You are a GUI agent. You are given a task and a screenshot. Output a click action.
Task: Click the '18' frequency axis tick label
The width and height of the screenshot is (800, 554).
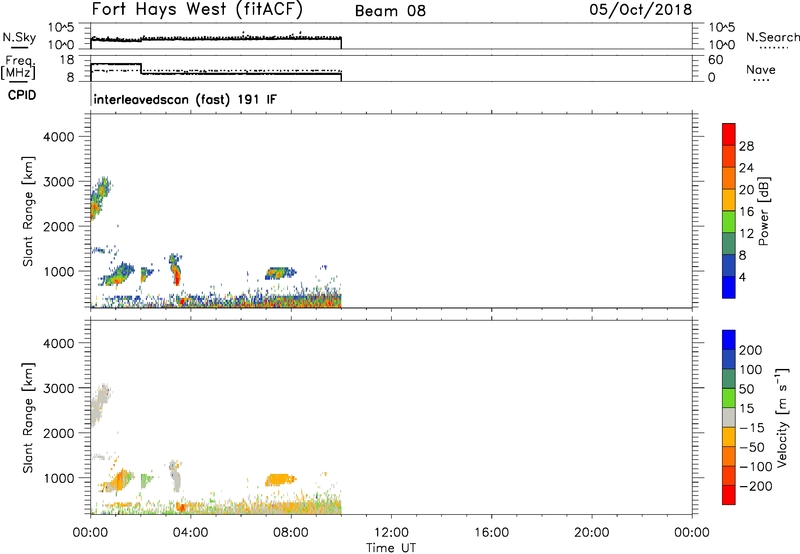pos(67,60)
